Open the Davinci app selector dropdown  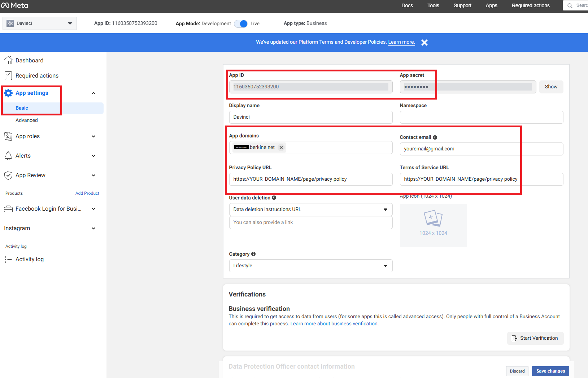(40, 23)
